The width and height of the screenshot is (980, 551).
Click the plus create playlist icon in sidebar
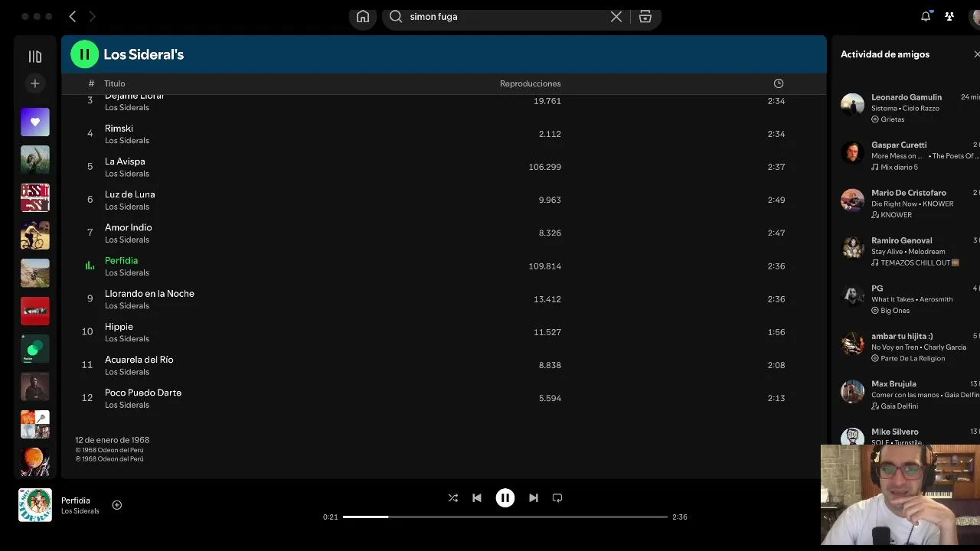coord(34,83)
